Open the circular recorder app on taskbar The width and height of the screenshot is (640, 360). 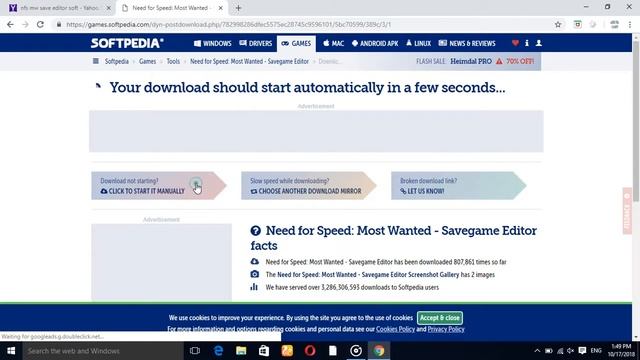[x=356, y=351]
